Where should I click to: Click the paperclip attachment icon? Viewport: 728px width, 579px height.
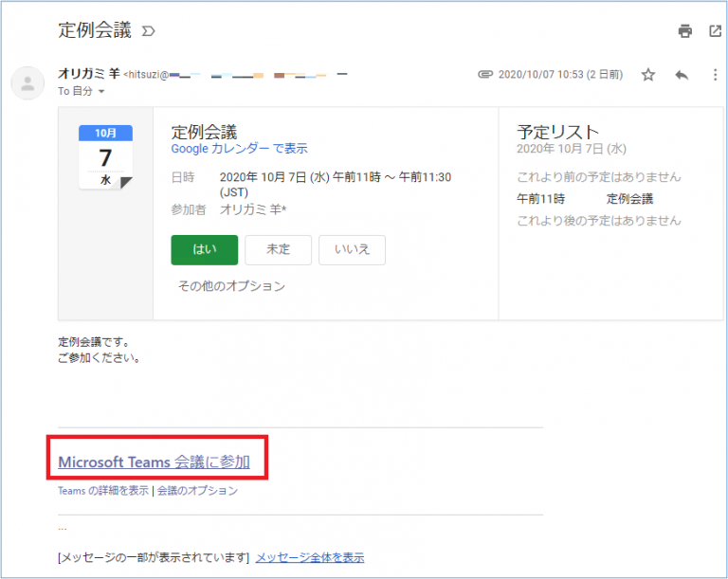click(x=485, y=74)
